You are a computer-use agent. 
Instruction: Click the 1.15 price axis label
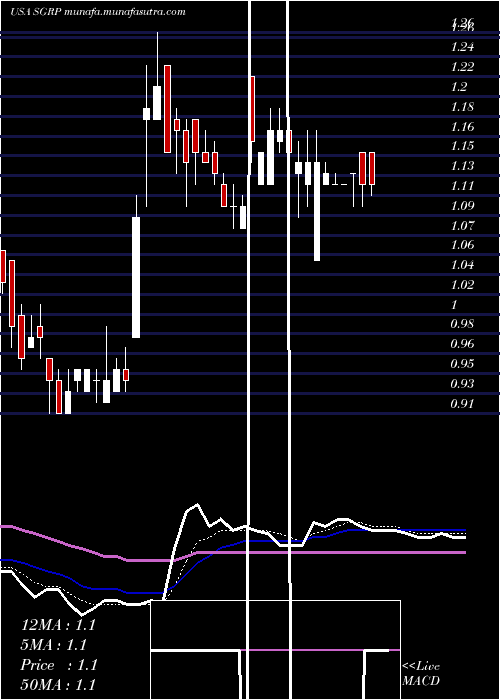point(462,146)
